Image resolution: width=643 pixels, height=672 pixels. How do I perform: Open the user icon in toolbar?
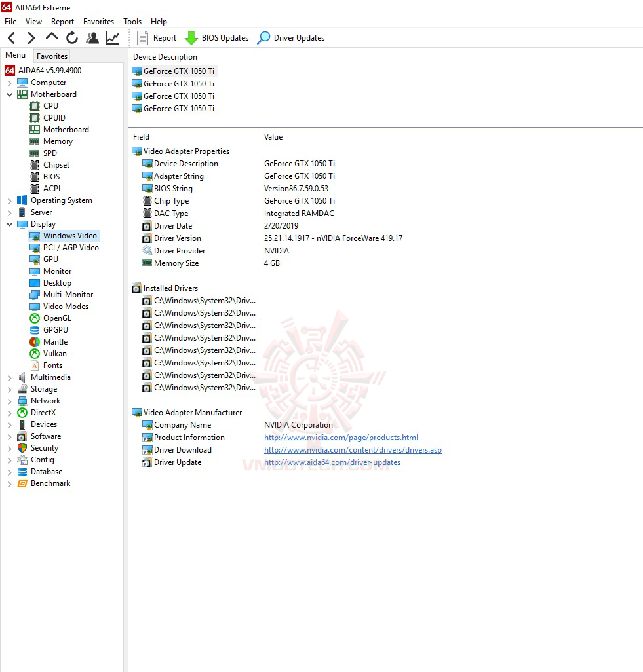point(92,38)
